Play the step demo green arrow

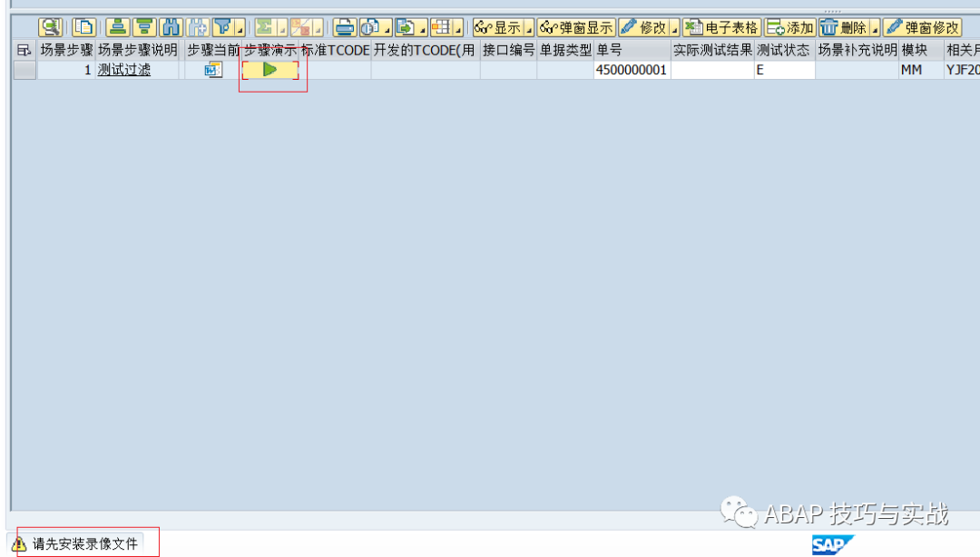point(270,70)
